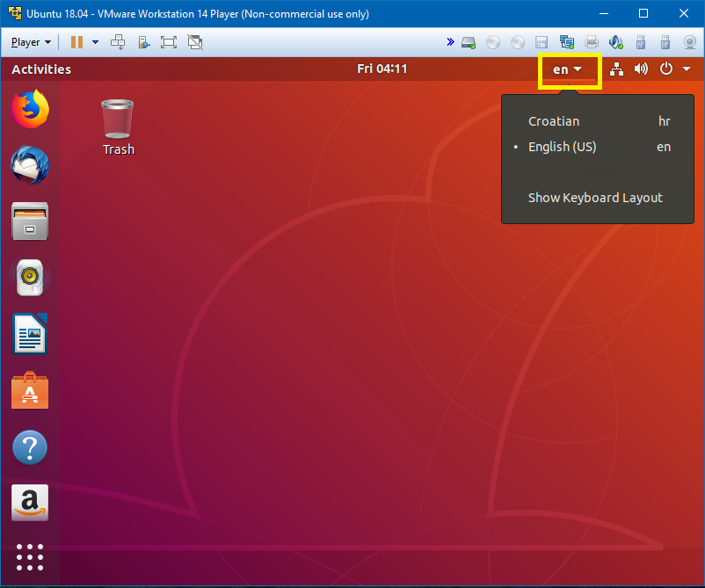Image resolution: width=705 pixels, height=588 pixels.
Task: Click the floppy drive device icon
Action: tap(541, 43)
